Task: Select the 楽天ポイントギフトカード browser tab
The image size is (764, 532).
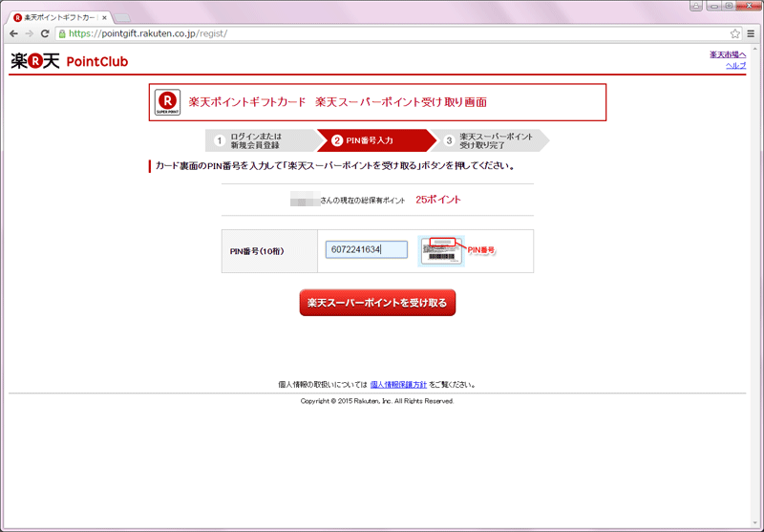Action: pyautogui.click(x=61, y=17)
